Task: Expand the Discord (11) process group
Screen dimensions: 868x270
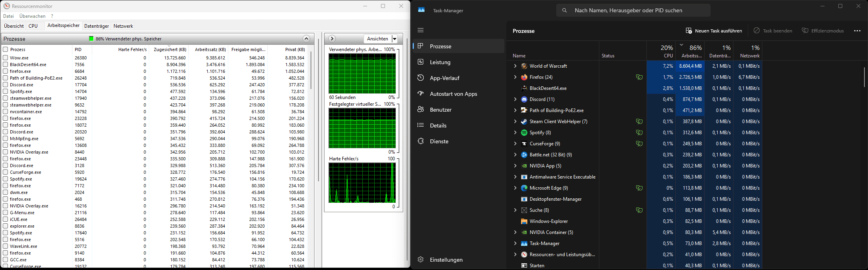Action: (x=515, y=99)
